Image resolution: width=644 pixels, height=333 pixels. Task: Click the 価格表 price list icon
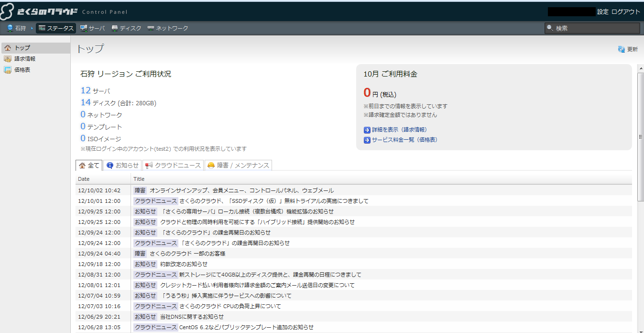(x=8, y=70)
